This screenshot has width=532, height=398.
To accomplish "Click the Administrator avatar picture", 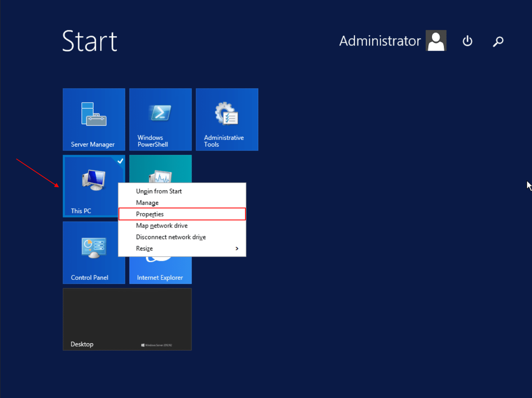I will pos(436,40).
